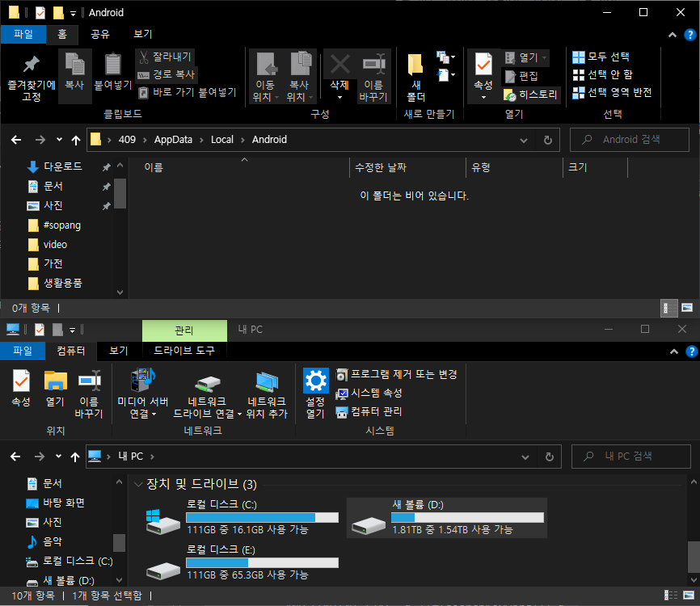Open recent locations dropdown in Android window

point(59,140)
